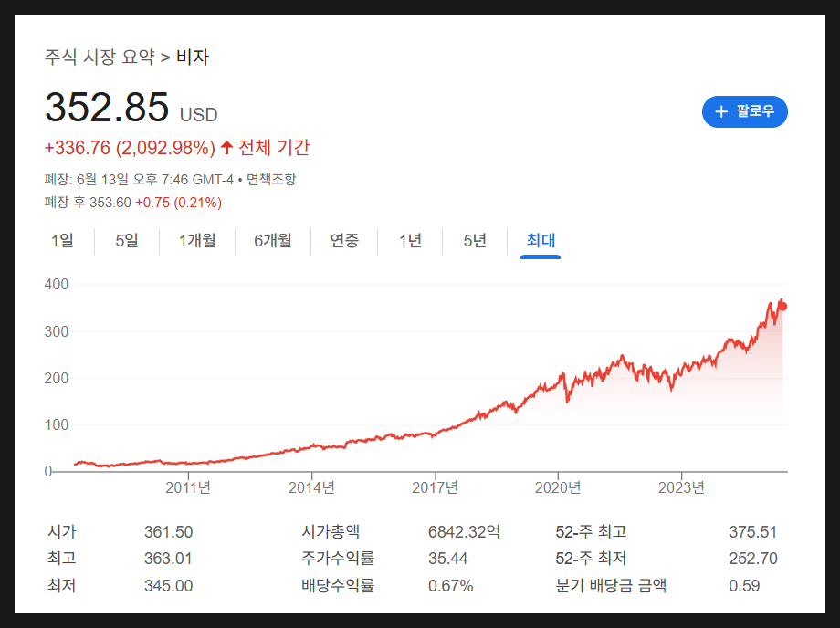Image resolution: width=840 pixels, height=628 pixels.
Task: Select the 5일 time range tab
Action: 127,240
